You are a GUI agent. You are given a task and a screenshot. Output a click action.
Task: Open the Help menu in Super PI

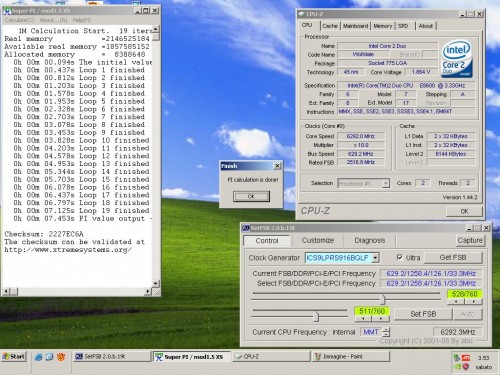click(81, 20)
